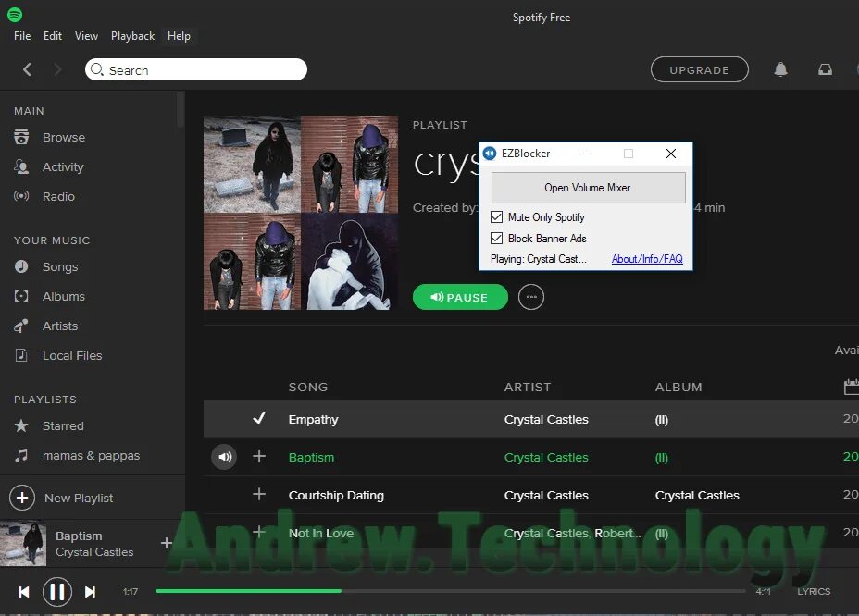The image size is (859, 616).
Task: Click the mamas & pappas note icon
Action: (x=21, y=455)
